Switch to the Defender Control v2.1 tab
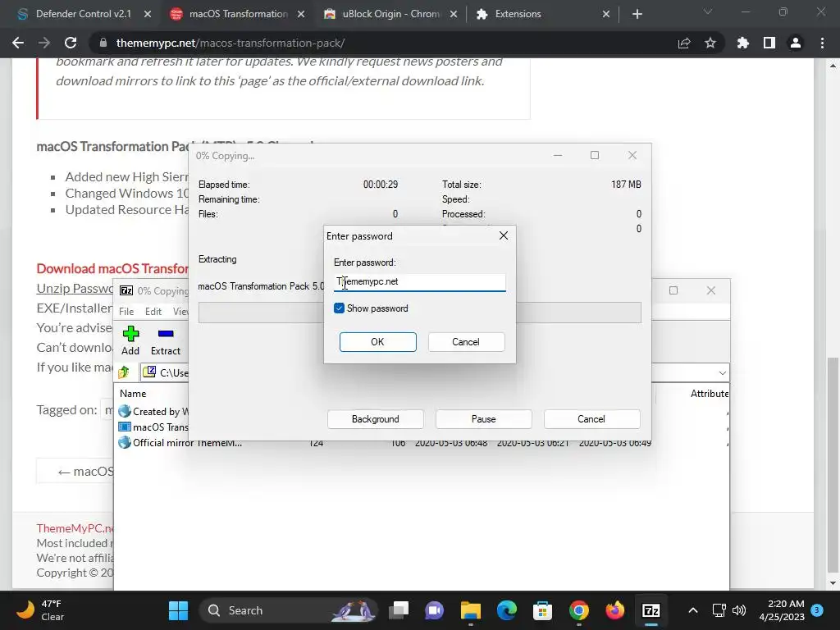 [84, 14]
